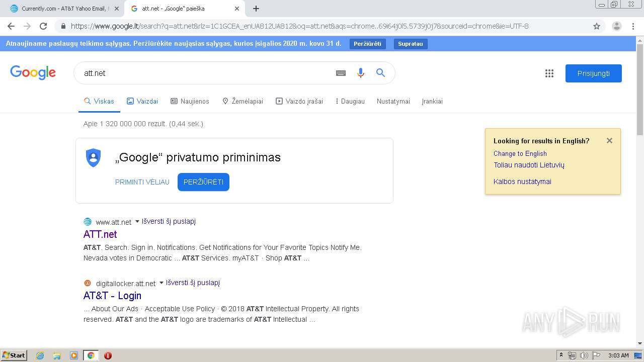Click Change to English link
The height and width of the screenshot is (362, 644).
(x=520, y=153)
